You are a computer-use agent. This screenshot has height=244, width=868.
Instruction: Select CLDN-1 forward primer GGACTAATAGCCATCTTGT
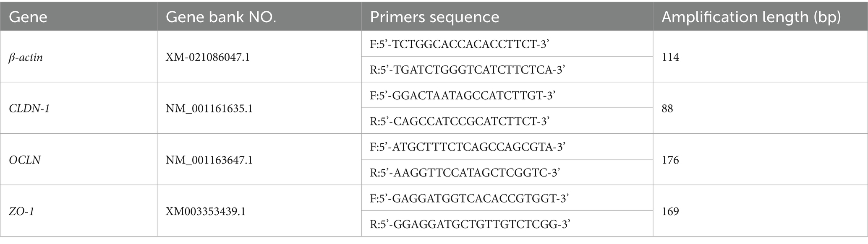tap(463, 96)
